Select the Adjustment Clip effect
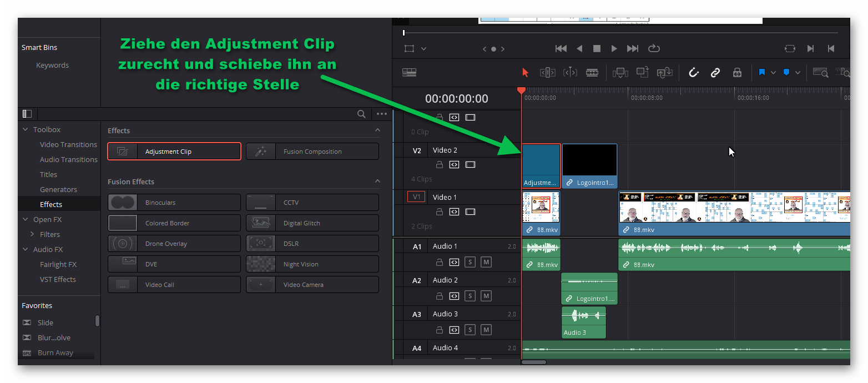Image resolution: width=868 pixels, height=383 pixels. coord(174,152)
